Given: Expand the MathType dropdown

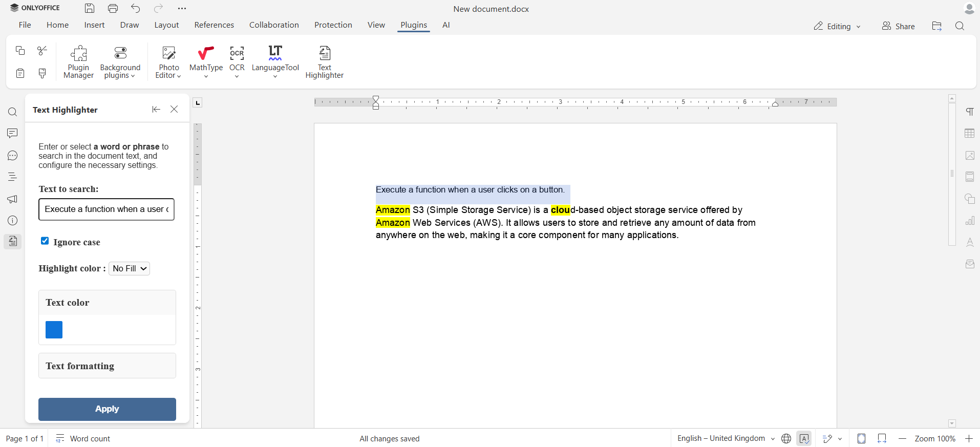Looking at the screenshot, I should point(206,62).
